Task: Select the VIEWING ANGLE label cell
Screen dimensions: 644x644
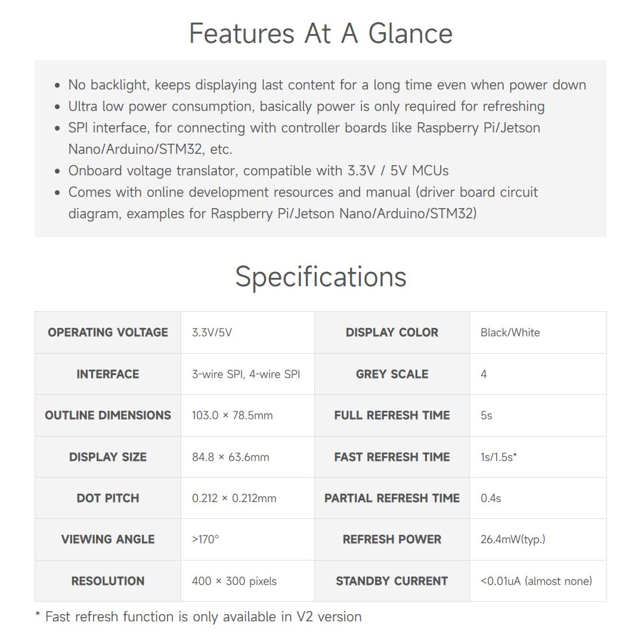Action: pos(108,540)
